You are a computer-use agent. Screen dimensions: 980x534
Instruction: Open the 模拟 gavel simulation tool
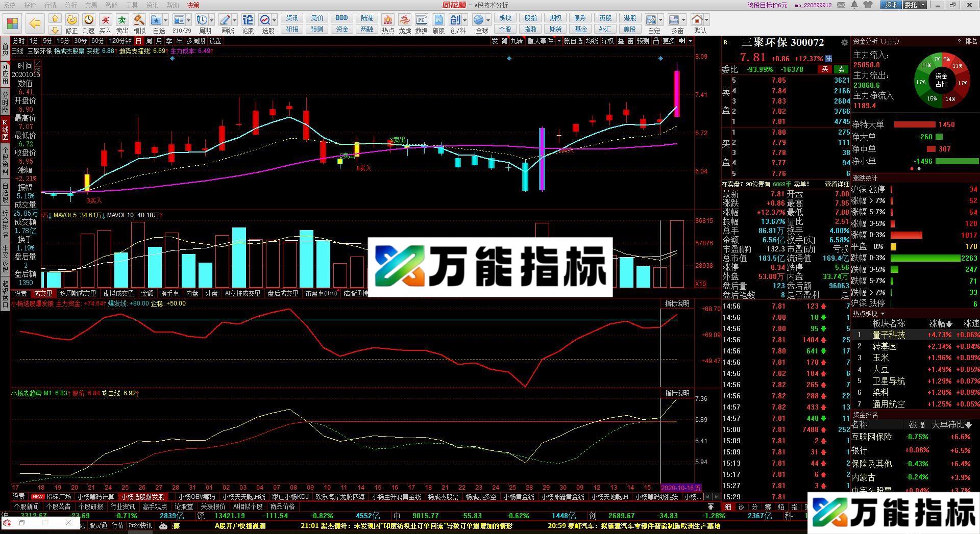[139, 23]
